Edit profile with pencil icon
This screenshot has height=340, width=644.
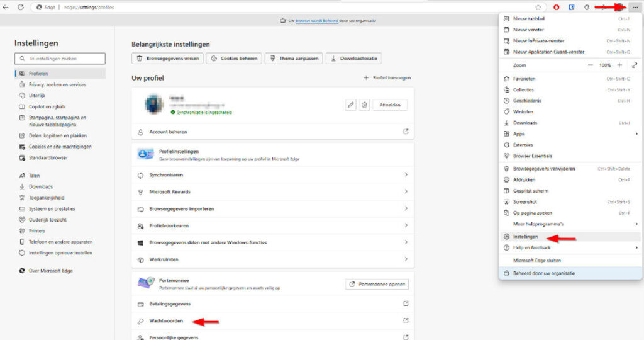[350, 105]
